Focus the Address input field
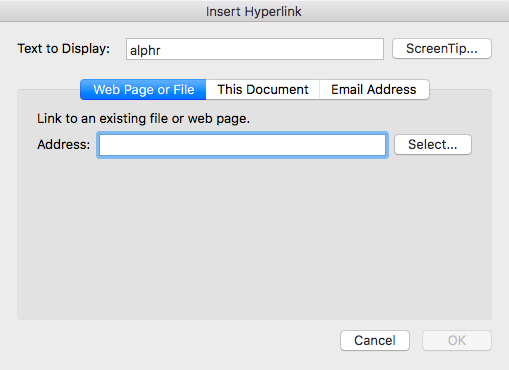Image resolution: width=509 pixels, height=370 pixels. (242, 145)
